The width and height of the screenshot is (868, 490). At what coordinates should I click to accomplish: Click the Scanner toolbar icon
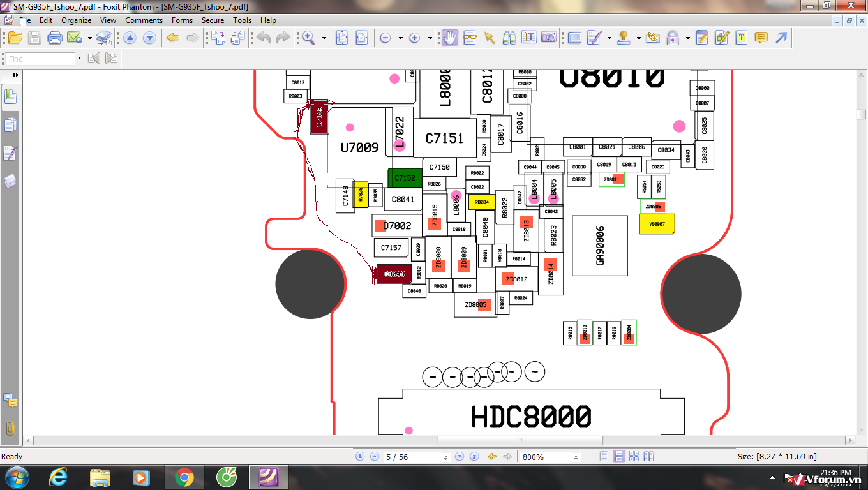pyautogui.click(x=104, y=38)
